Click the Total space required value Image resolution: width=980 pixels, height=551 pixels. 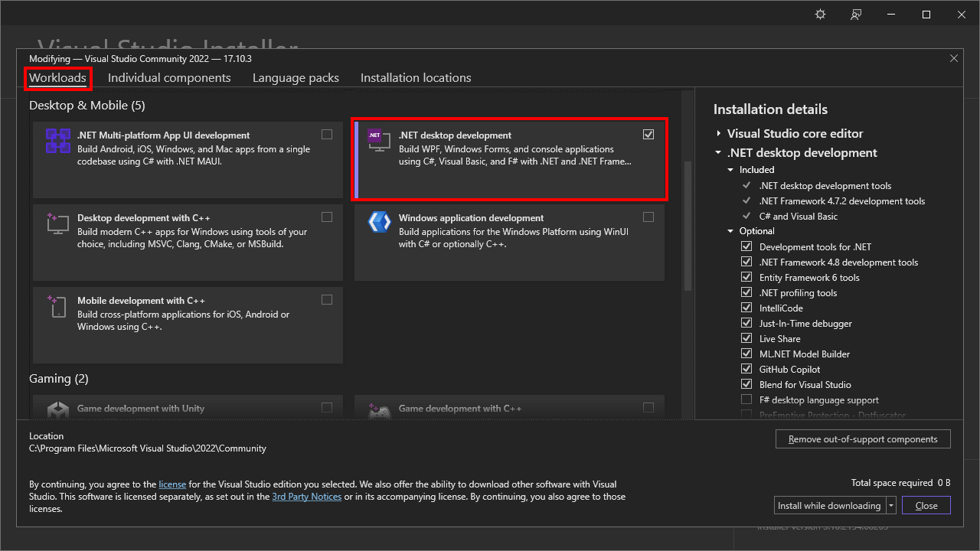944,483
